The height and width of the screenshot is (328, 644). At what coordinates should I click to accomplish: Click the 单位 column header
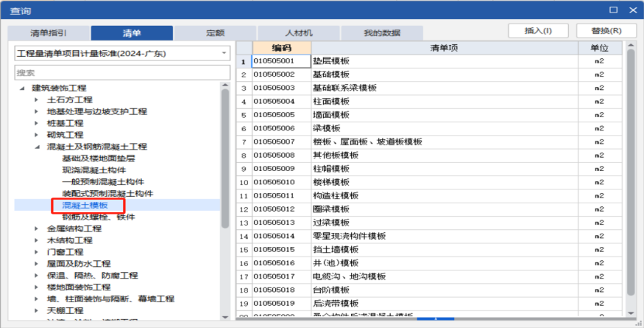click(600, 48)
